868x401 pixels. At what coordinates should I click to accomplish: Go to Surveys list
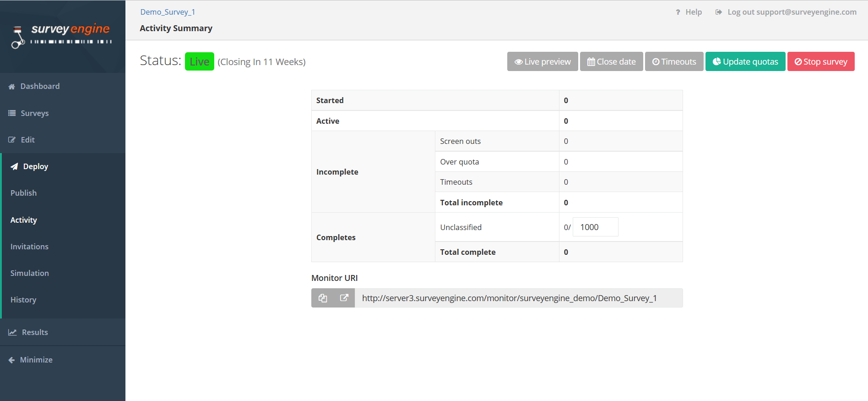34,113
